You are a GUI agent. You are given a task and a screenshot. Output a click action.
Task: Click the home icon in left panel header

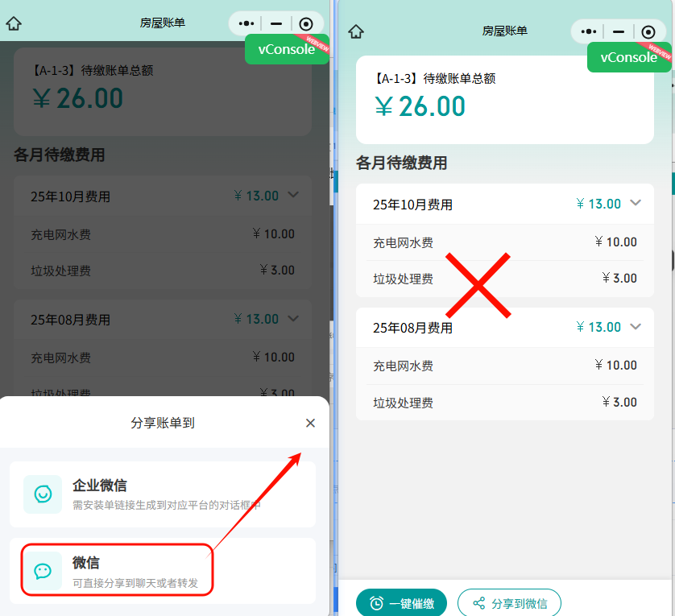[x=14, y=23]
